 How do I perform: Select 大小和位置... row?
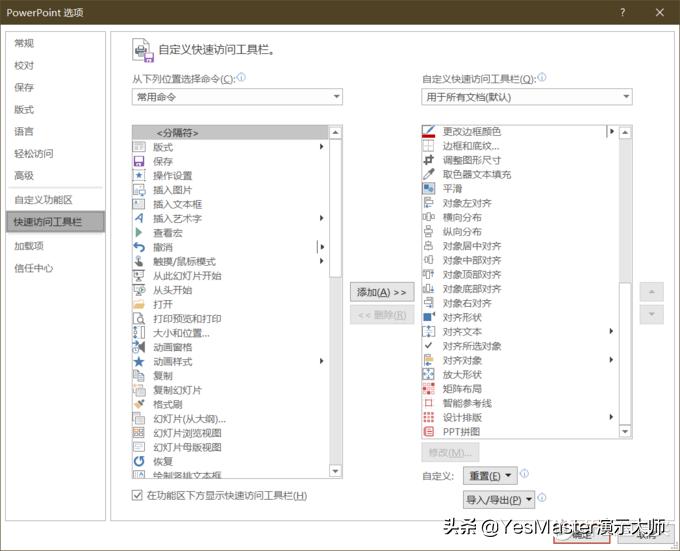pyautogui.click(x=230, y=333)
